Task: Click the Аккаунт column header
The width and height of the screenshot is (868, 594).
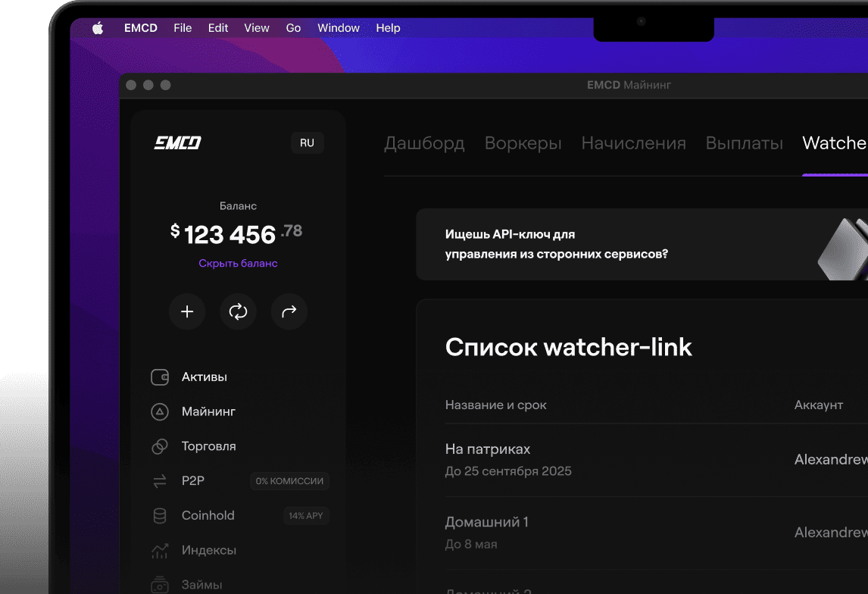Action: point(819,405)
